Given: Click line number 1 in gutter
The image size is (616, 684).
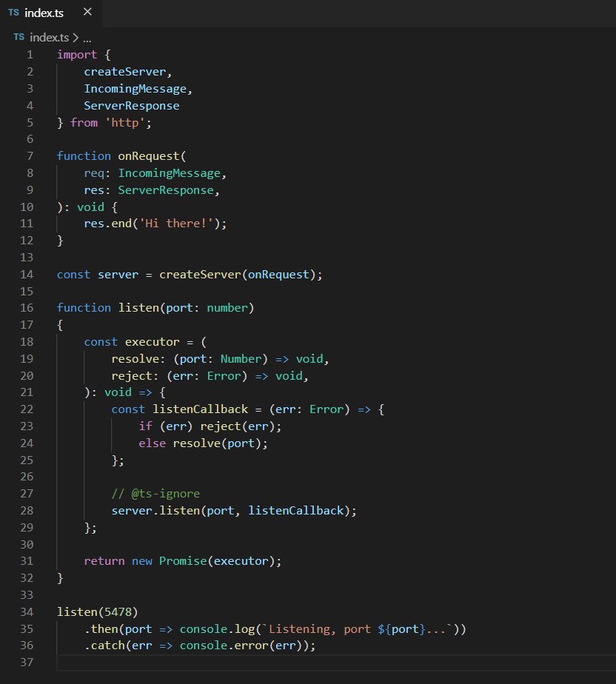Looking at the screenshot, I should click(30, 55).
